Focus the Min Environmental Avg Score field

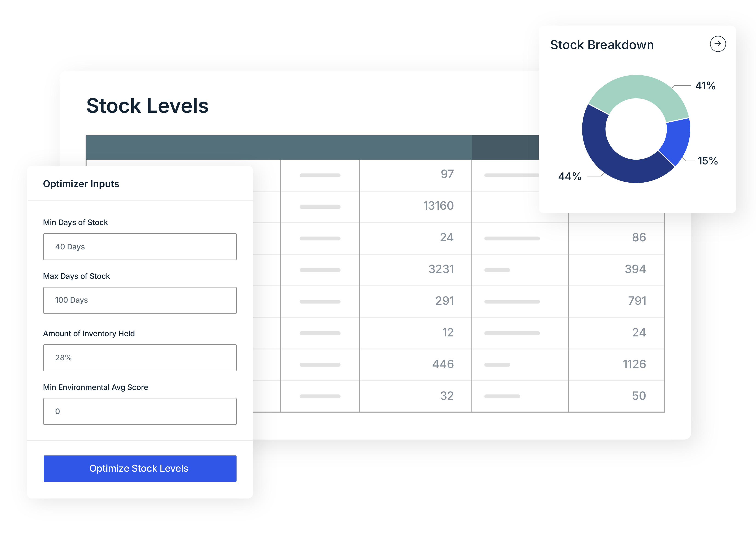pyautogui.click(x=140, y=411)
